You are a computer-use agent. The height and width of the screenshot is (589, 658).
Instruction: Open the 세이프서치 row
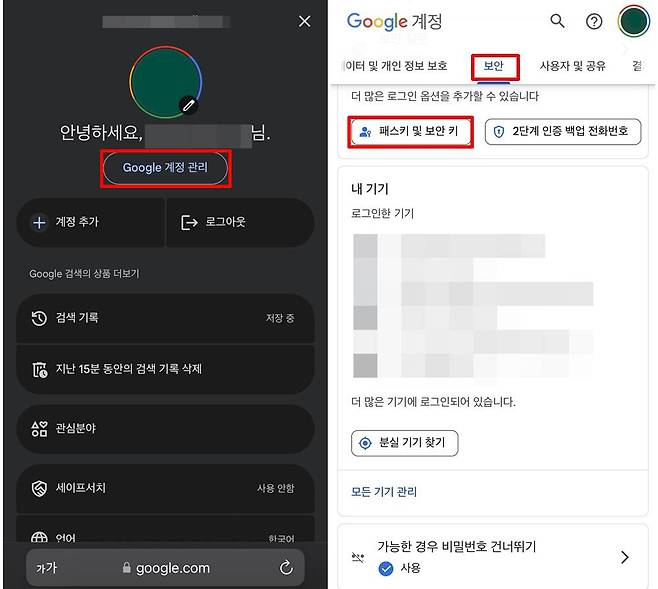pos(165,488)
